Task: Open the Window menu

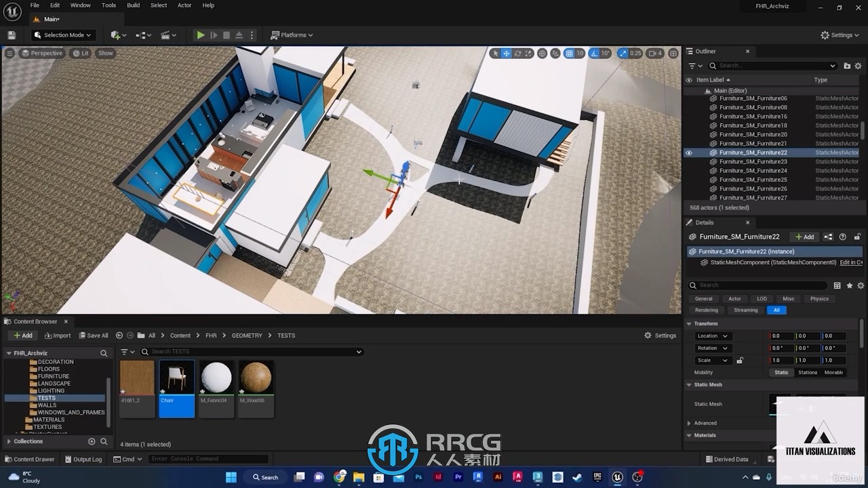Action: [80, 5]
